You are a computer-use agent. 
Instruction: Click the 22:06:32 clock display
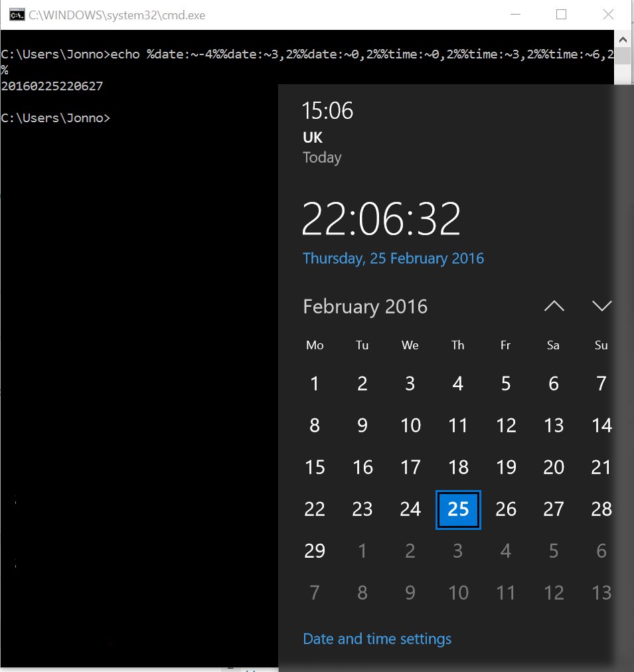(381, 219)
